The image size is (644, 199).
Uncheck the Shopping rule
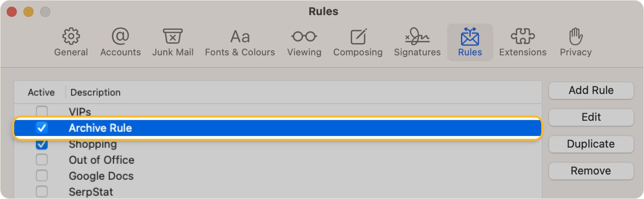tap(42, 144)
